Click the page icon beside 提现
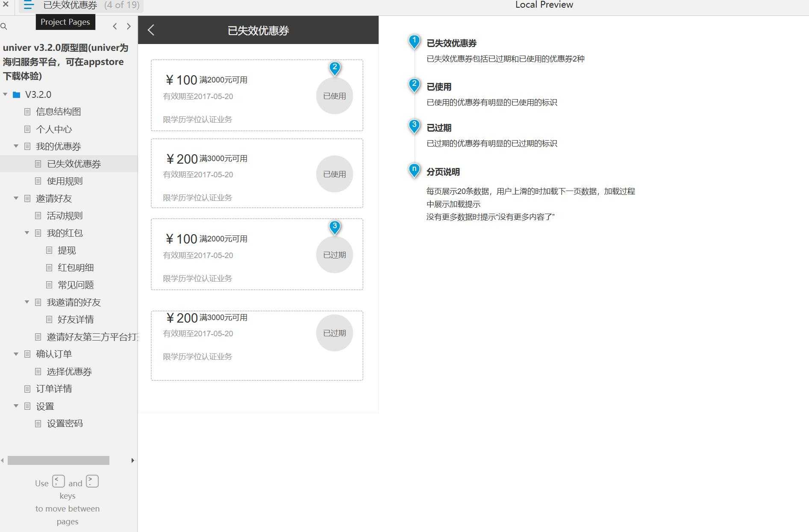 (50, 250)
